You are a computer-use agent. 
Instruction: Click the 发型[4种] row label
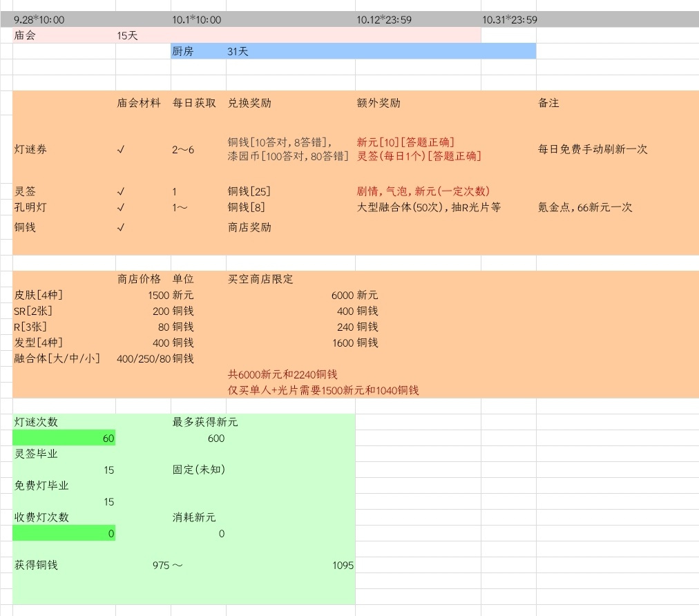coord(39,343)
